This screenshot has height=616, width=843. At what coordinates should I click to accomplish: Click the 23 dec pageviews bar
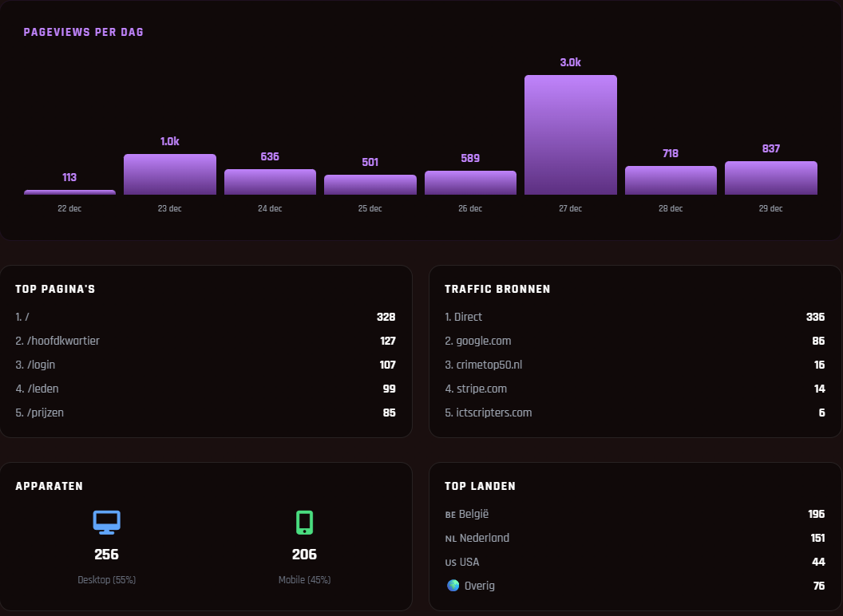tap(169, 175)
